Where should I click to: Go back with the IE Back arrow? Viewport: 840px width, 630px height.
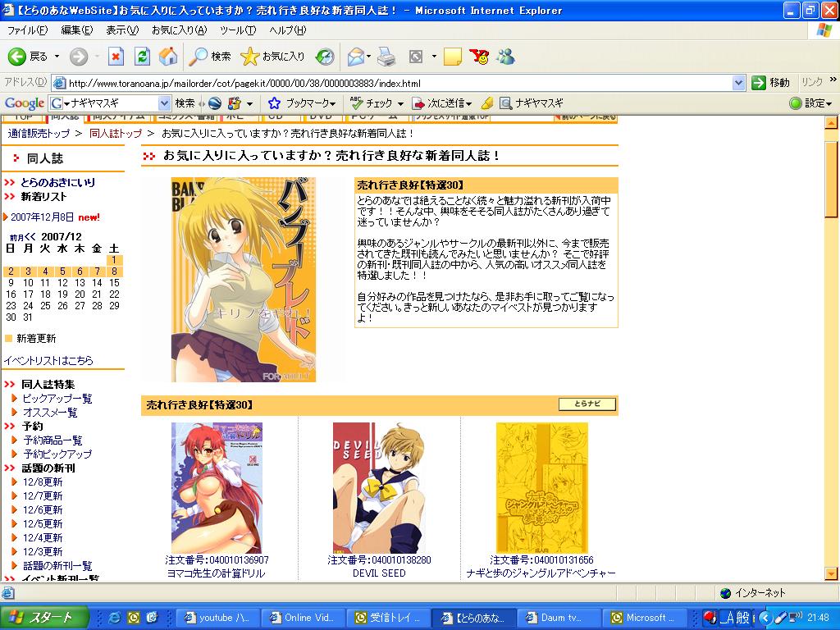point(27,57)
